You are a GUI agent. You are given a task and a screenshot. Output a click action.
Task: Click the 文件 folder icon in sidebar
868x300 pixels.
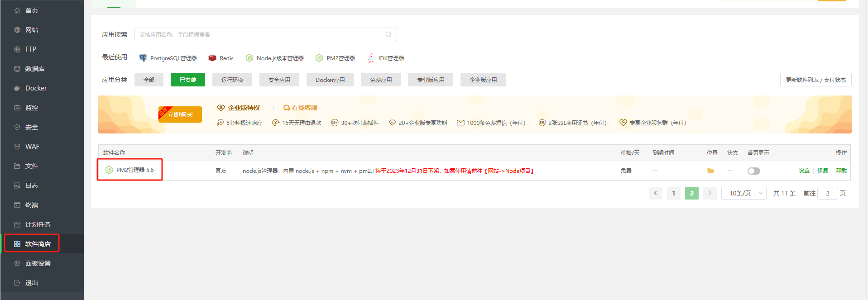click(17, 166)
